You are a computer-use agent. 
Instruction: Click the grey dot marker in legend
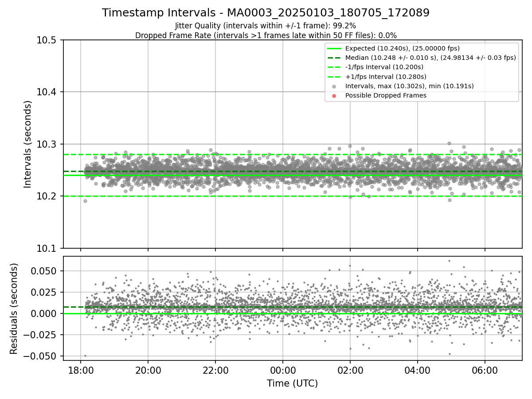334,86
